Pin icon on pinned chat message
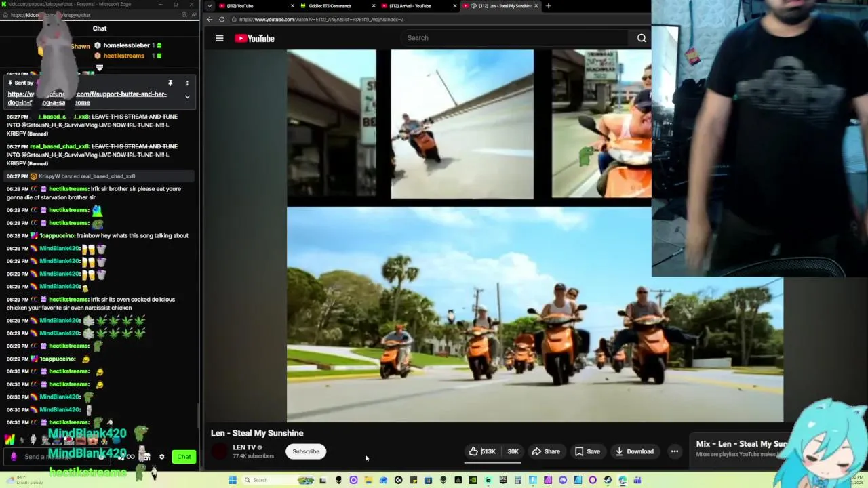Image resolution: width=868 pixels, height=488 pixels. pos(170,83)
